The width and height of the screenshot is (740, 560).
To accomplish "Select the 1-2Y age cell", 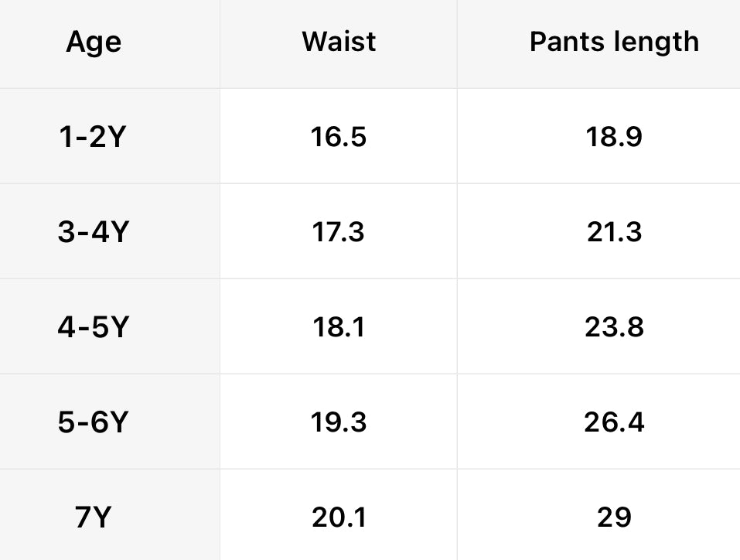I will pos(93,137).
